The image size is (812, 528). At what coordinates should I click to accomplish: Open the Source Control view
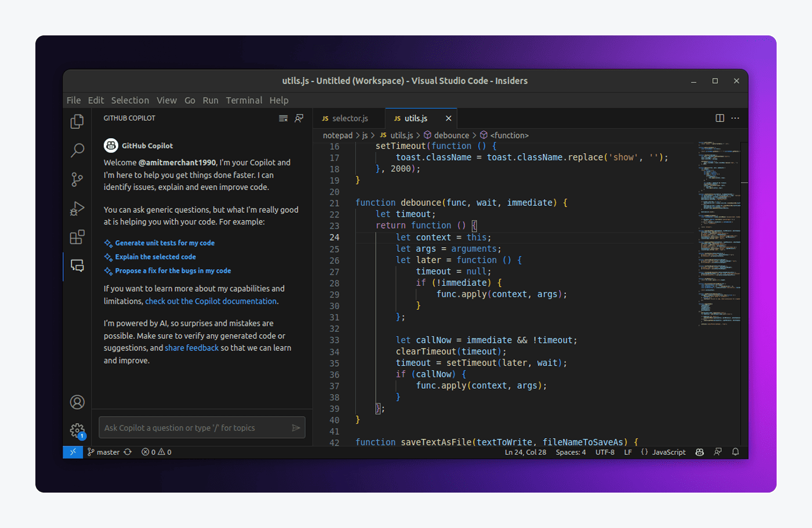pyautogui.click(x=77, y=179)
